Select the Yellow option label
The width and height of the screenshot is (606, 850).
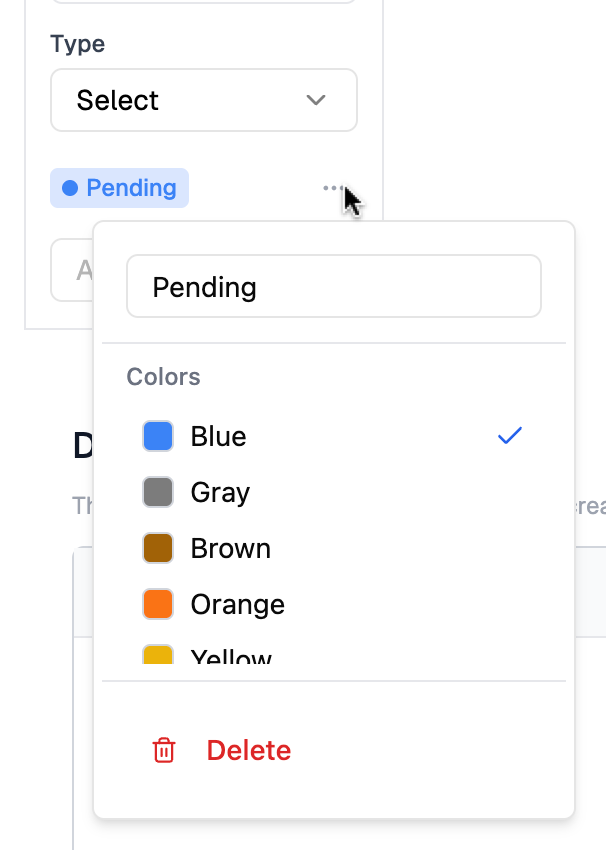coord(231,658)
